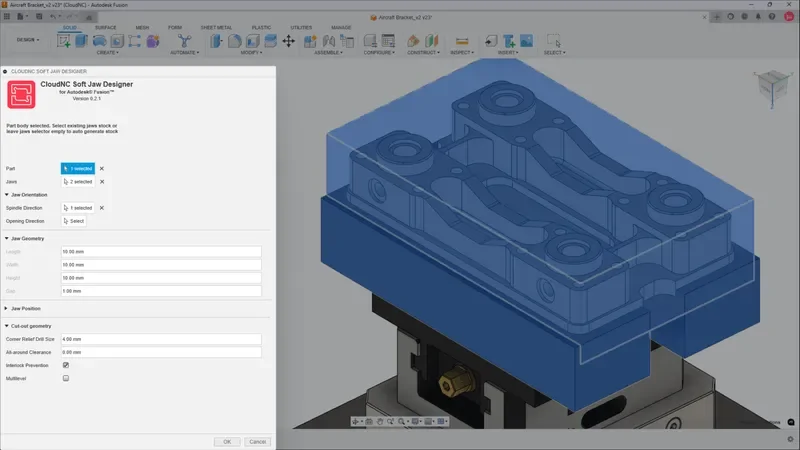The image size is (800, 450).
Task: Open the Automate tool icon
Action: [x=184, y=41]
